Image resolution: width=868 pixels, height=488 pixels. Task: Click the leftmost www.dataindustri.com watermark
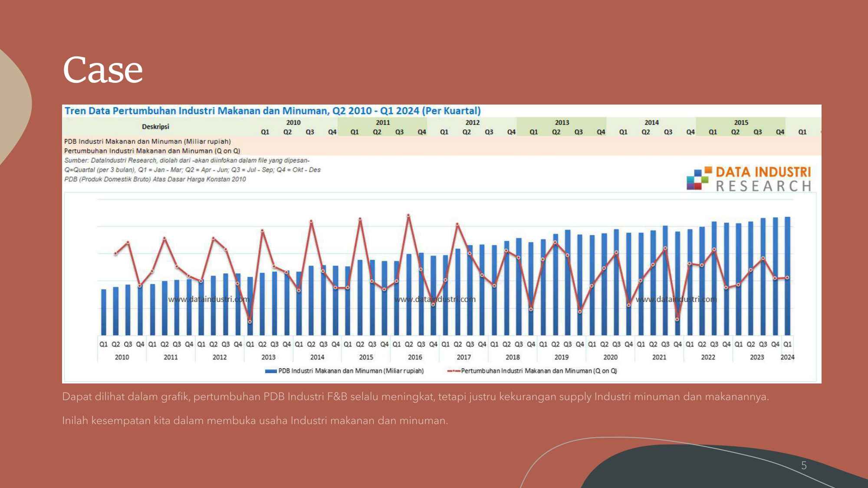[x=209, y=299]
